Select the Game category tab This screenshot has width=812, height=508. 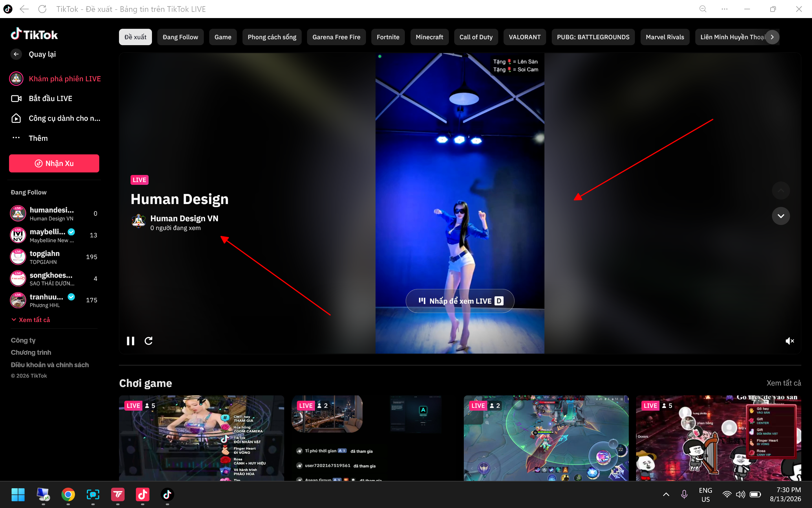[x=223, y=37]
